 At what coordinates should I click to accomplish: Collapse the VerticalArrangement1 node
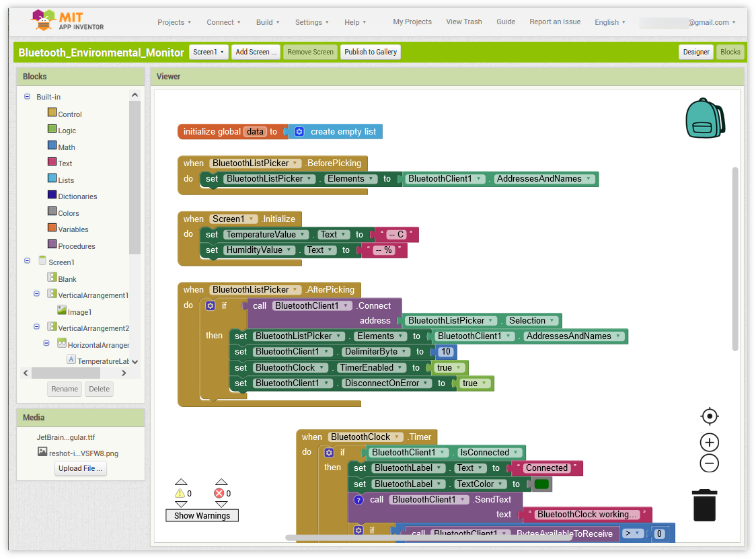coord(36,293)
